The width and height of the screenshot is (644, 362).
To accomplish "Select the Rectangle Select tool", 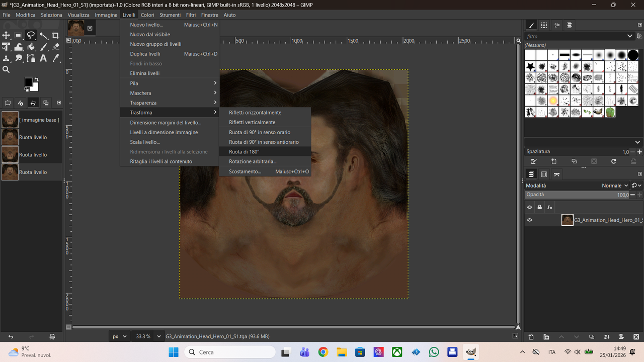I will click(x=19, y=35).
